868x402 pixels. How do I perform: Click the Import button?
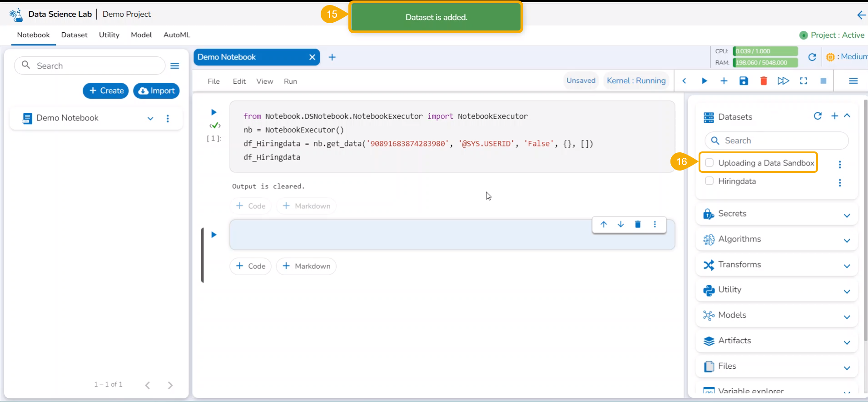[x=157, y=91]
